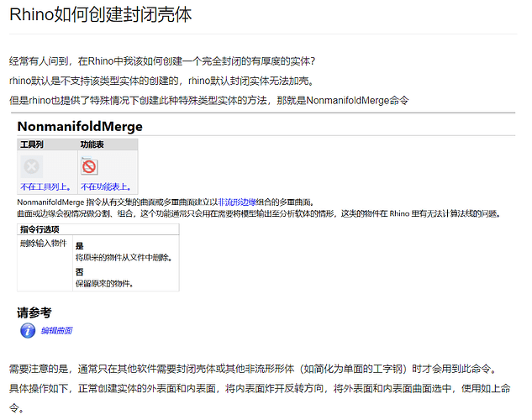Click the NonmanifoldMerge heading
Image resolution: width=532 pixels, height=420 pixels.
pyautogui.click(x=80, y=127)
